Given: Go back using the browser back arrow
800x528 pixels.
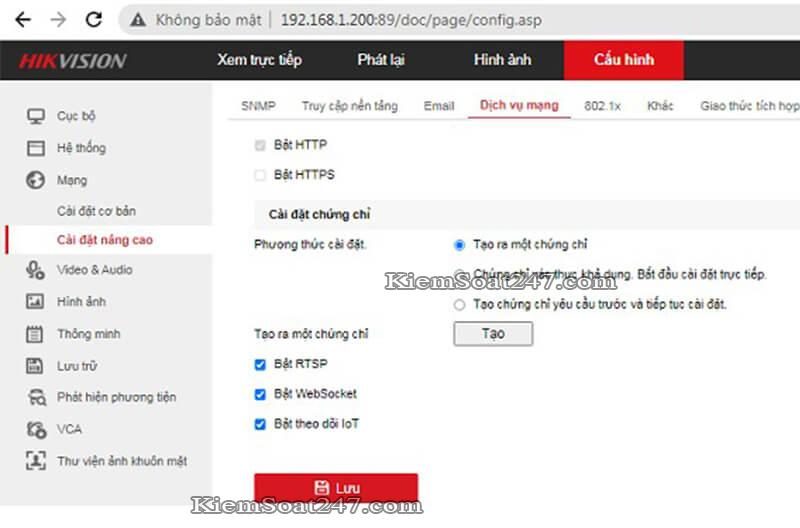Looking at the screenshot, I should point(23,19).
